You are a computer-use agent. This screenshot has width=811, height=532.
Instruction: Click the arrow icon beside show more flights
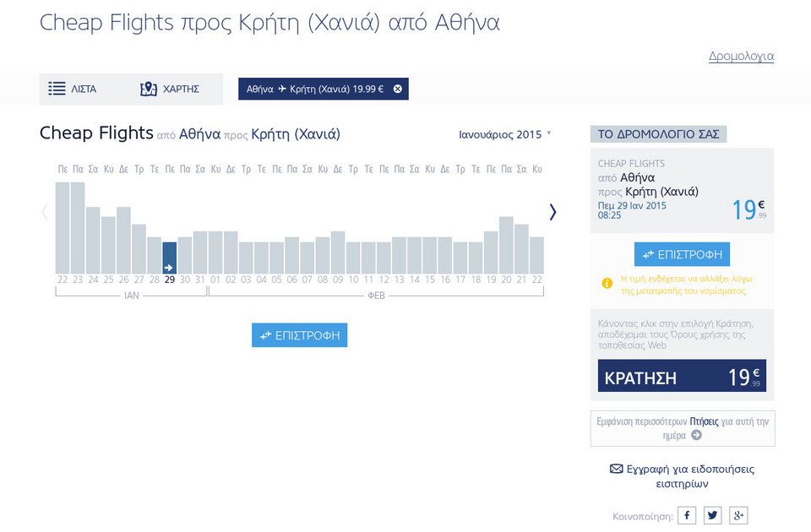[696, 435]
